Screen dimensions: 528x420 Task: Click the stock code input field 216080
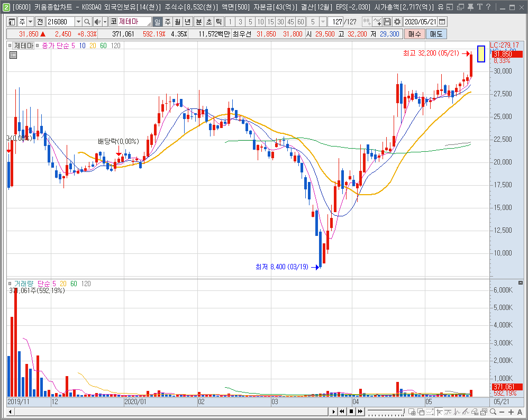coord(61,22)
